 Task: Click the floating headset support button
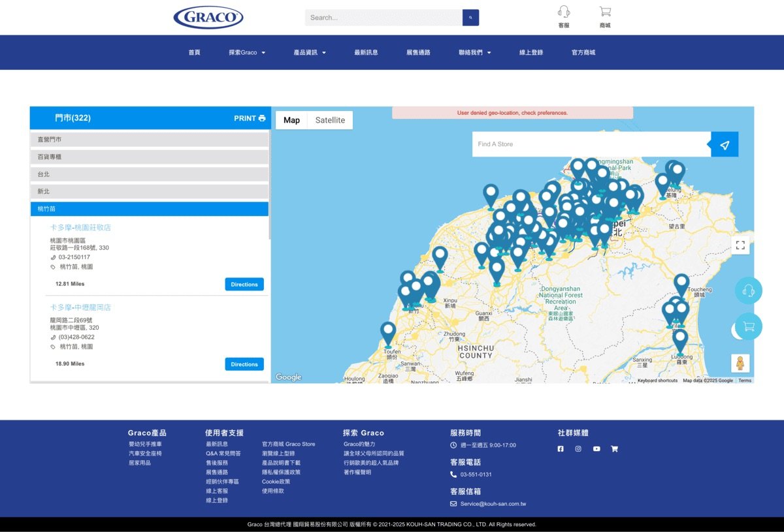[x=749, y=290]
